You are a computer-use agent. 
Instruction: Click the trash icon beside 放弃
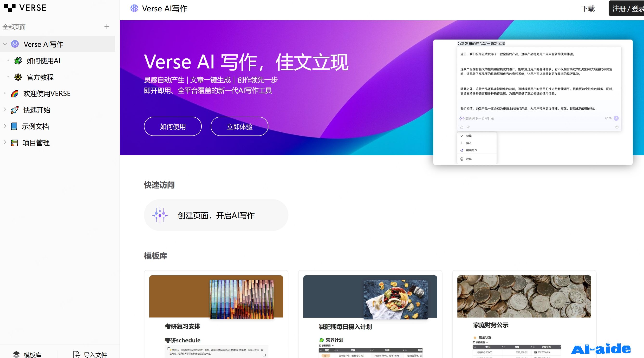point(462,159)
